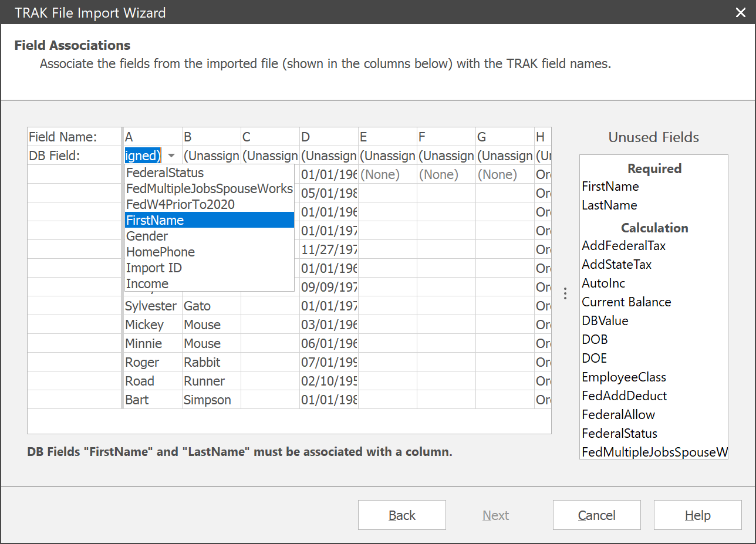Select HomePhone in the dropdown list

pyautogui.click(x=160, y=251)
